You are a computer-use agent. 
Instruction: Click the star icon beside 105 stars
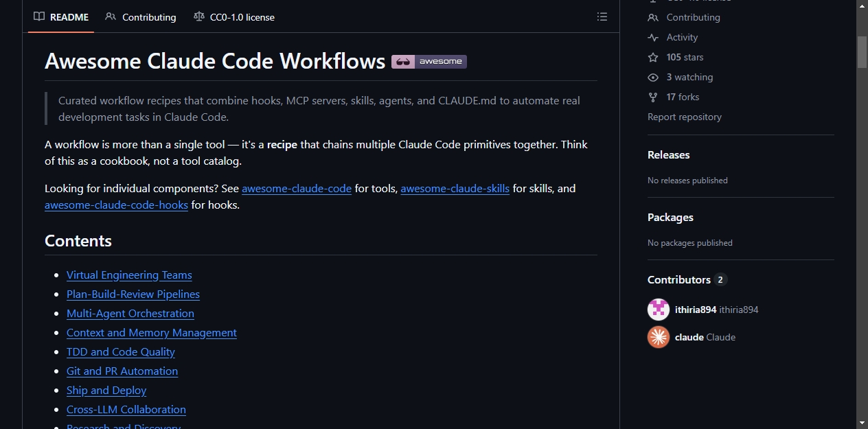[x=653, y=57]
